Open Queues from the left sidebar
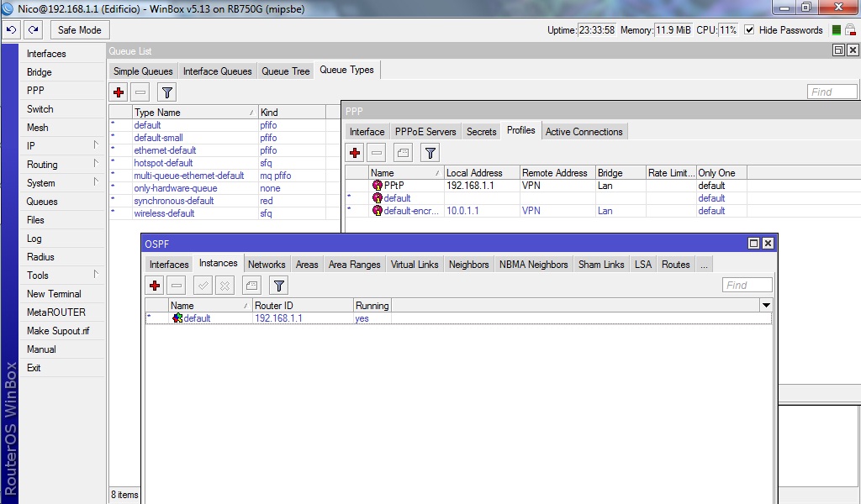The image size is (861, 504). click(42, 202)
